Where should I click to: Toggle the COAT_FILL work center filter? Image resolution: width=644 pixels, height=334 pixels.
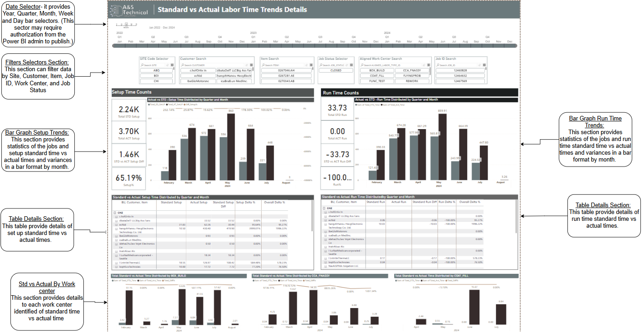click(378, 75)
